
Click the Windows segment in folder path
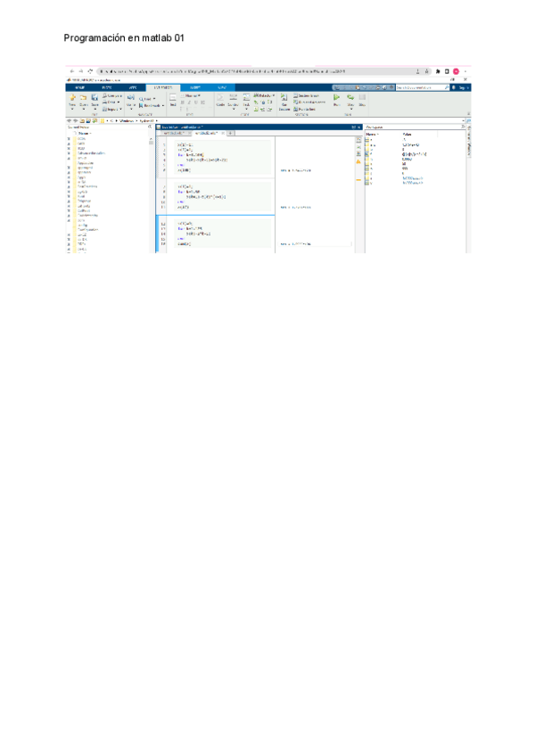(x=127, y=121)
